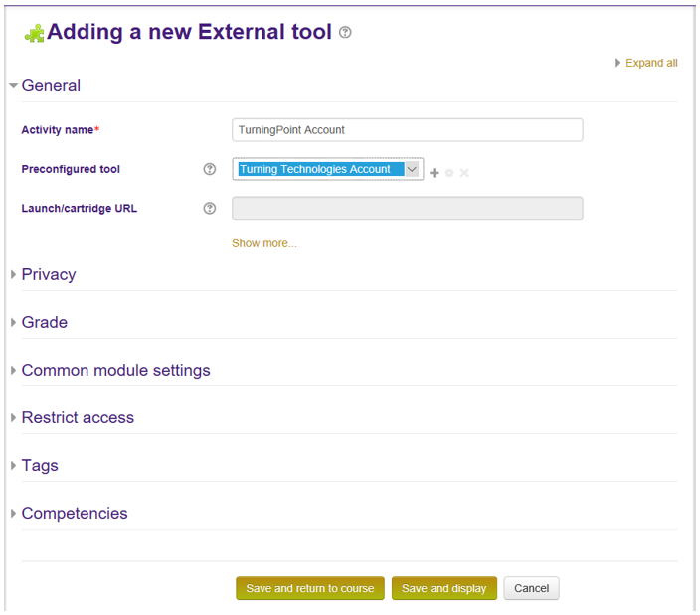Expand Common module settings section
The width and height of the screenshot is (700, 615).
[115, 371]
